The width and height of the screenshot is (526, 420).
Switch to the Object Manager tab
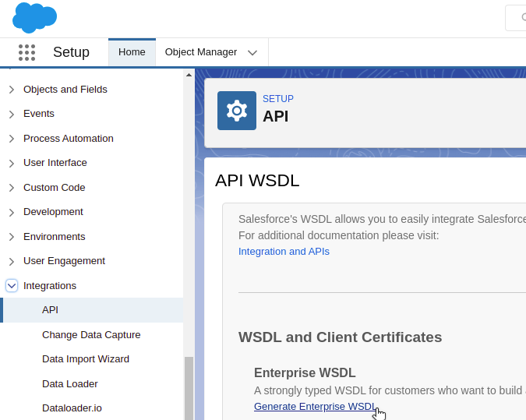201,52
